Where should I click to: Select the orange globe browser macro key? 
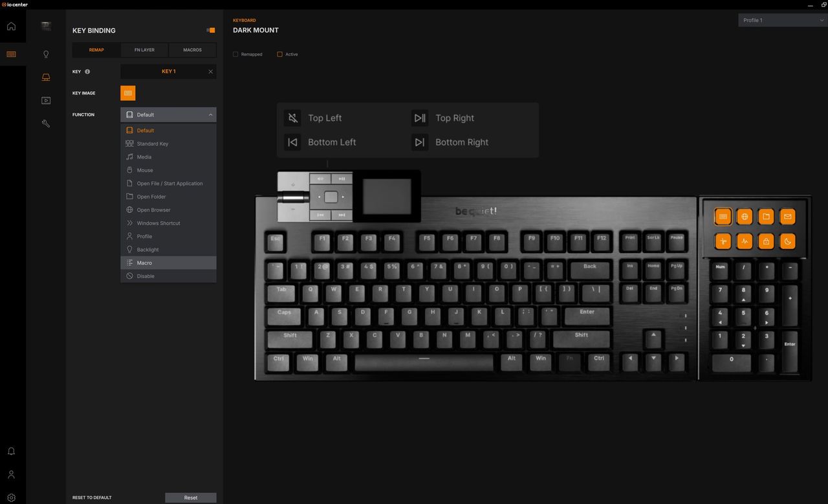745,217
